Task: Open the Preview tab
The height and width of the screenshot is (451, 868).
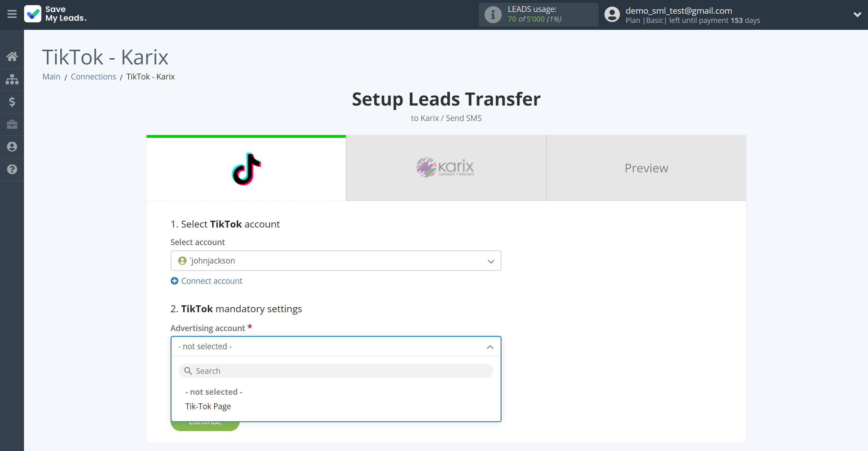Action: pyautogui.click(x=646, y=168)
